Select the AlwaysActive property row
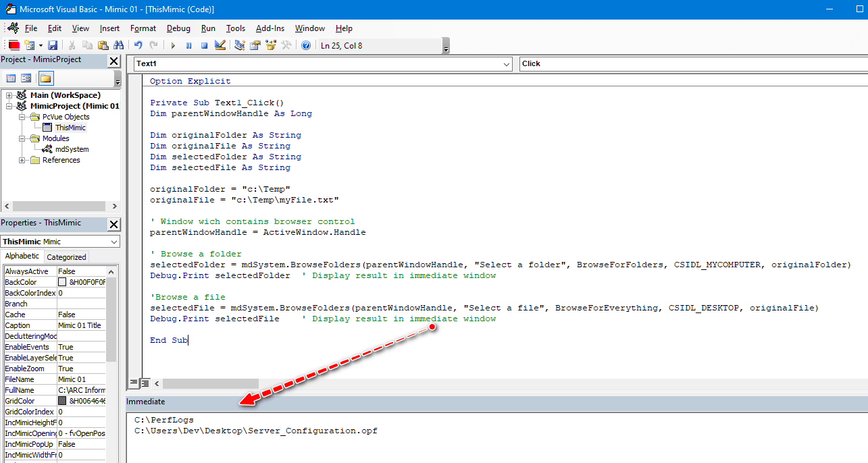Viewport: 868px width, 463px height. point(55,271)
